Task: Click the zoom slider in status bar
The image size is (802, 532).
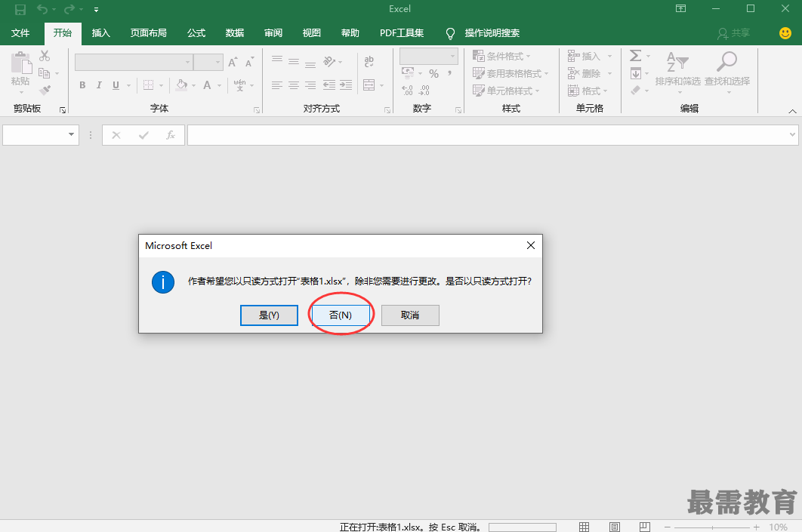Action: click(712, 527)
